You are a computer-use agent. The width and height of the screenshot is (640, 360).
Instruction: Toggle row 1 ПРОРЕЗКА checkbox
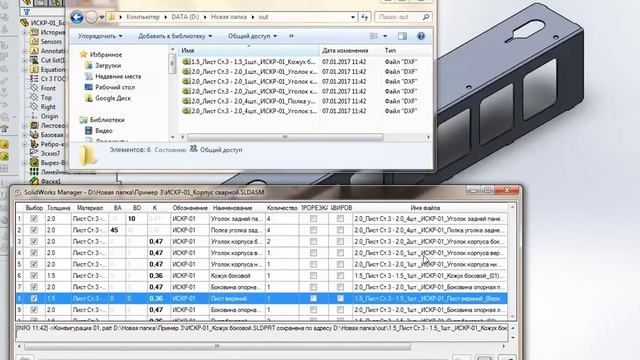[x=313, y=219]
